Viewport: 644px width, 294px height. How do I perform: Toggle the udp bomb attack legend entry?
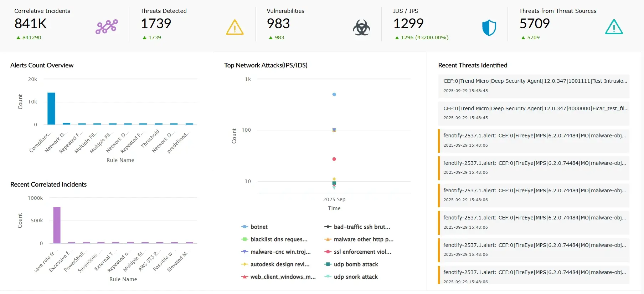tap(351, 264)
